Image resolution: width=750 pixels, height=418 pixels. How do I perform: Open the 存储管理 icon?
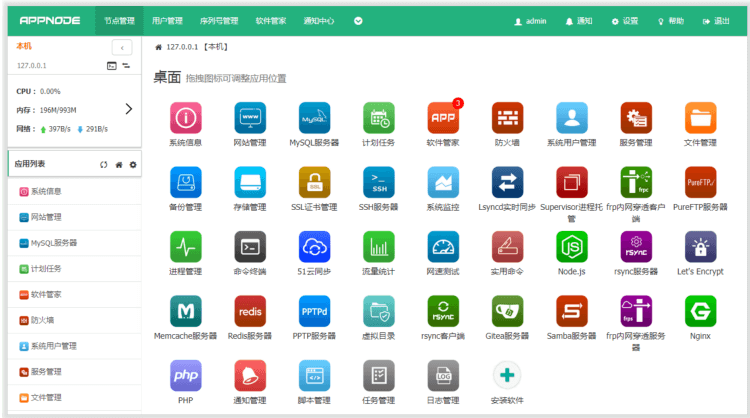pos(250,182)
